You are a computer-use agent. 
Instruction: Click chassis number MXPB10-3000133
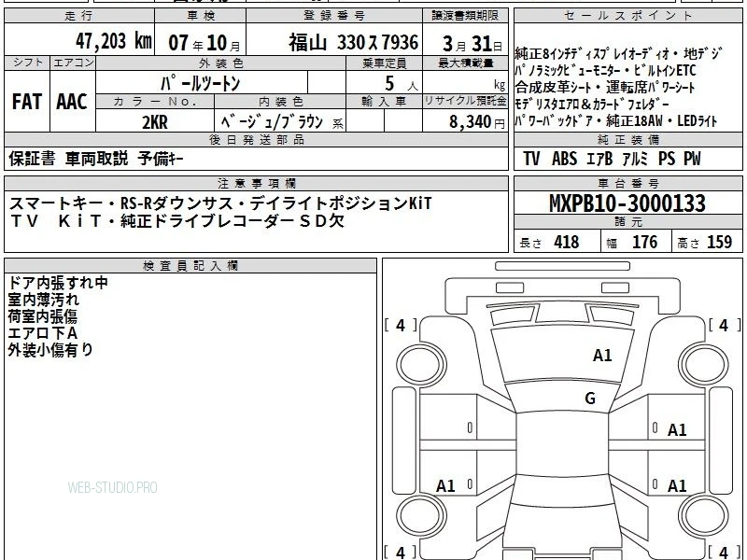point(627,203)
